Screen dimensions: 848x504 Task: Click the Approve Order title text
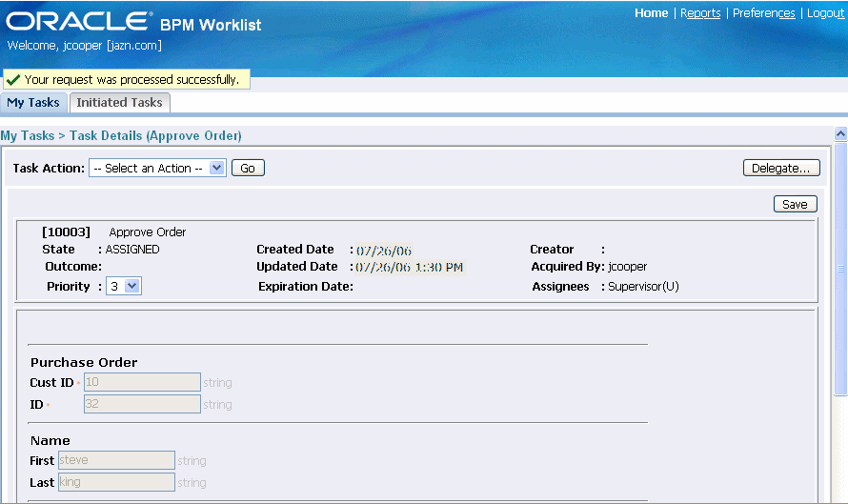click(x=148, y=232)
